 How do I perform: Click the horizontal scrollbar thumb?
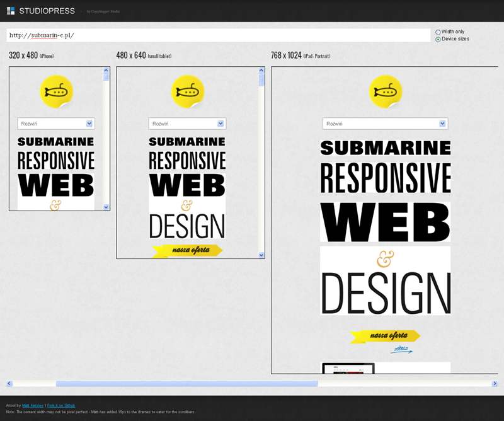coord(186,383)
